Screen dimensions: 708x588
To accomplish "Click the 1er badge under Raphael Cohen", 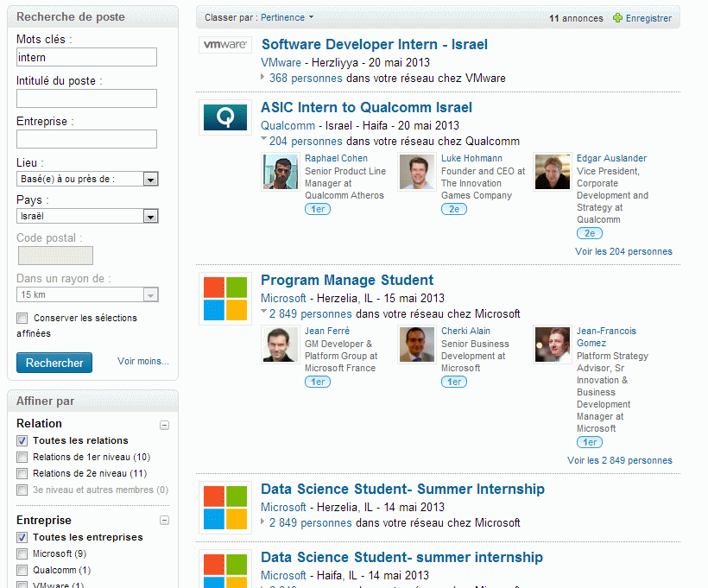I will 318,209.
